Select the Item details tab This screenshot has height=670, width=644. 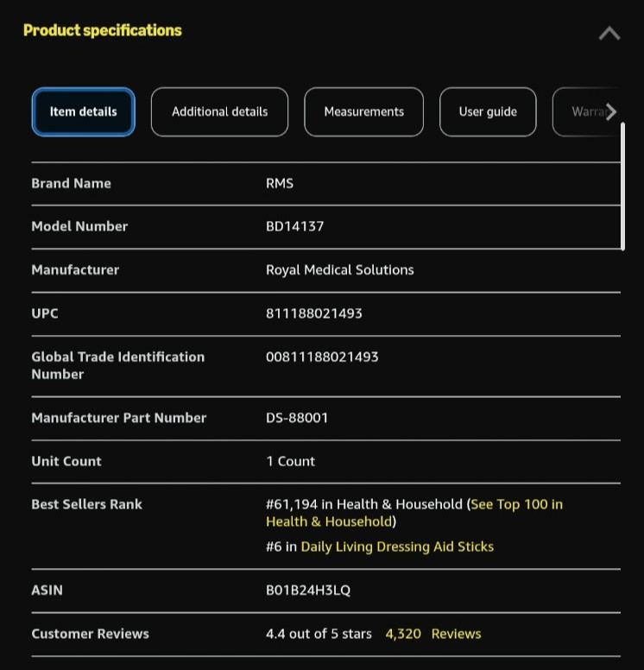pyautogui.click(x=84, y=112)
